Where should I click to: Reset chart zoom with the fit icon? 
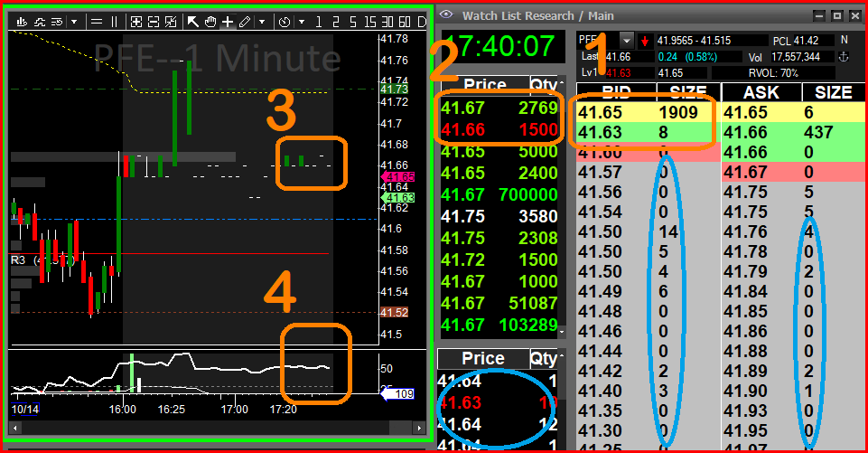(171, 22)
